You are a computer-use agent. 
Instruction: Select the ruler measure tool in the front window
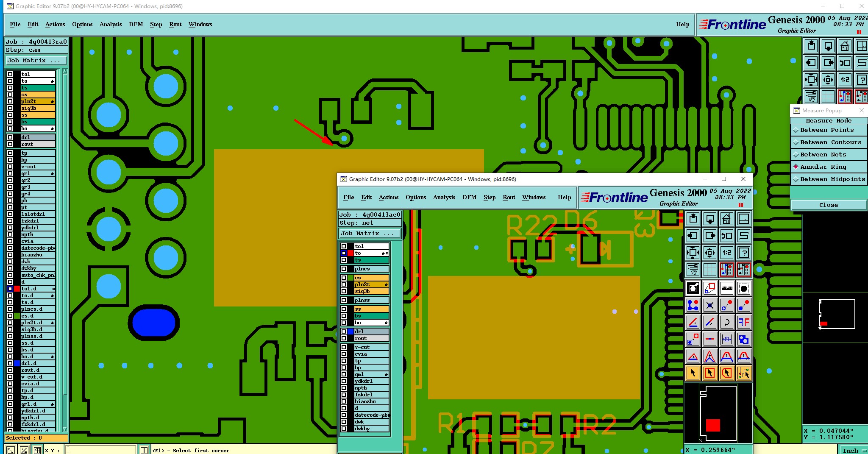point(727,289)
